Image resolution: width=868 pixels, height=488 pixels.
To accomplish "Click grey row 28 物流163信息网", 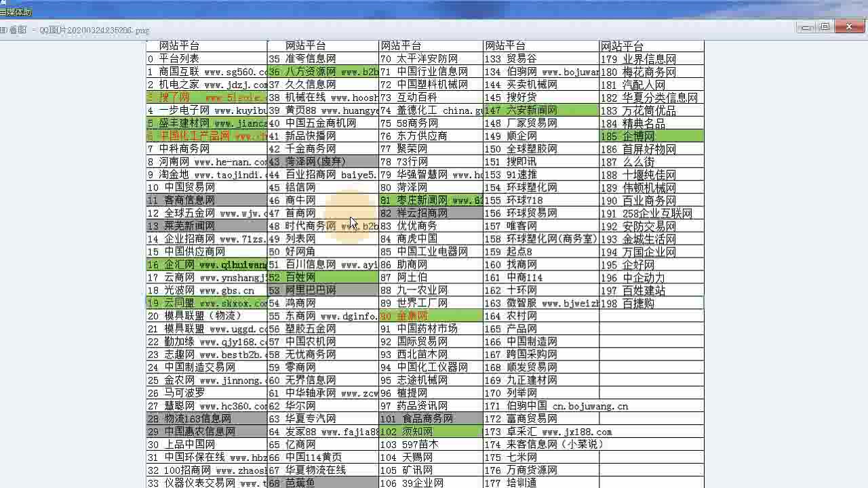I will pos(207,419).
